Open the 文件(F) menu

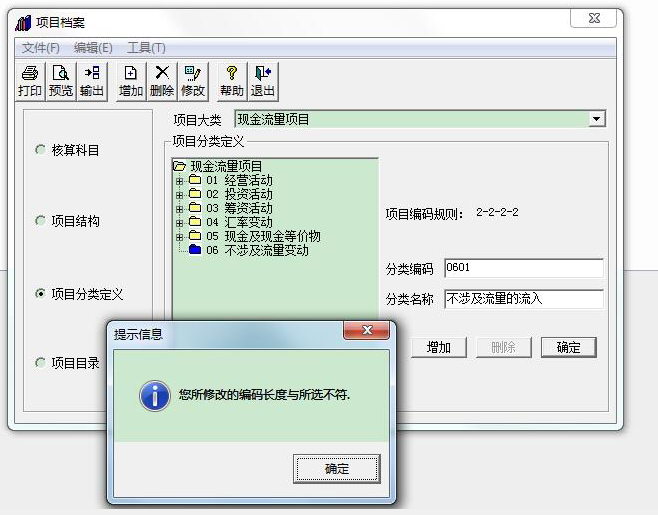pos(41,48)
